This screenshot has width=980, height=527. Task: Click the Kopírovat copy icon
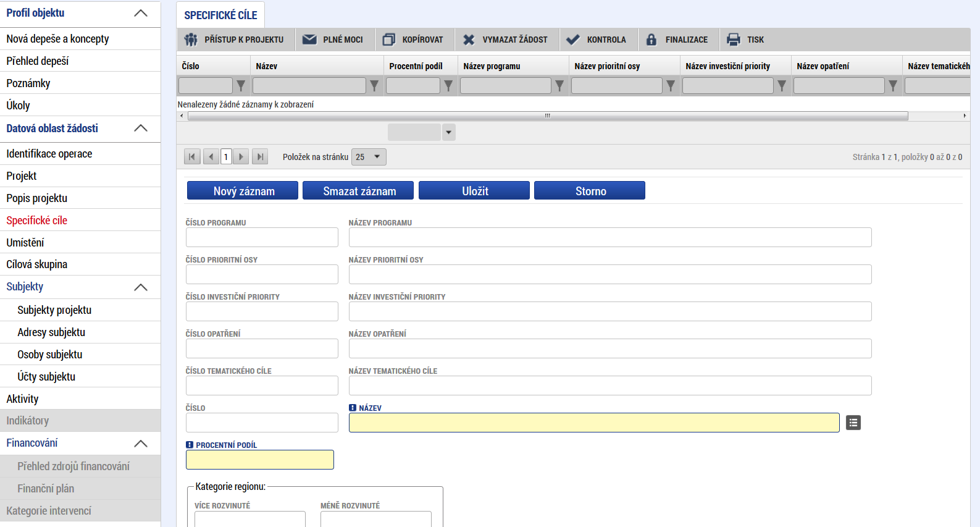[x=389, y=40]
